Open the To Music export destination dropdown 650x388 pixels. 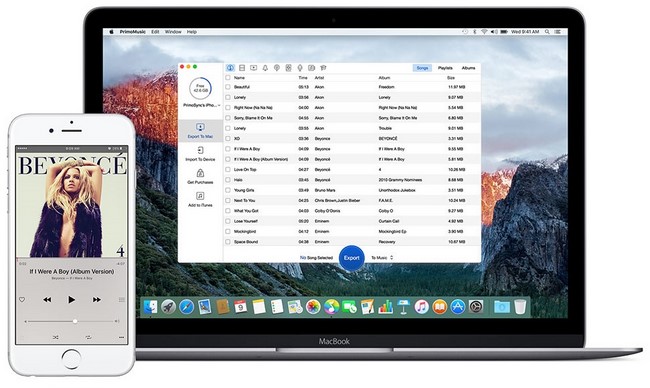pyautogui.click(x=382, y=258)
